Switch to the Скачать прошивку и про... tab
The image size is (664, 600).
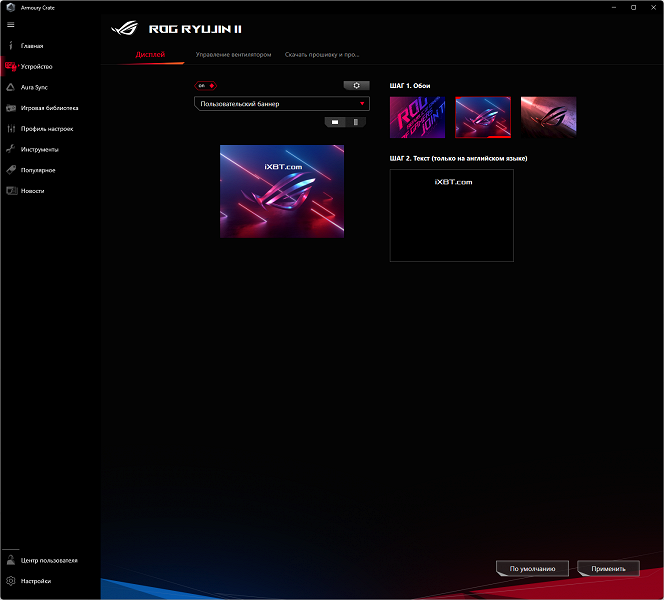[322, 55]
